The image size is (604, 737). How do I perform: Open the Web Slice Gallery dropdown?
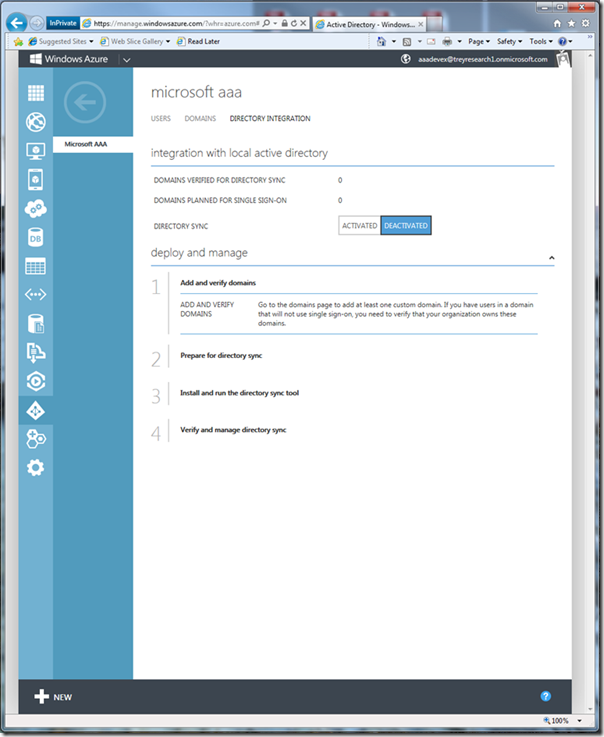coord(135,41)
